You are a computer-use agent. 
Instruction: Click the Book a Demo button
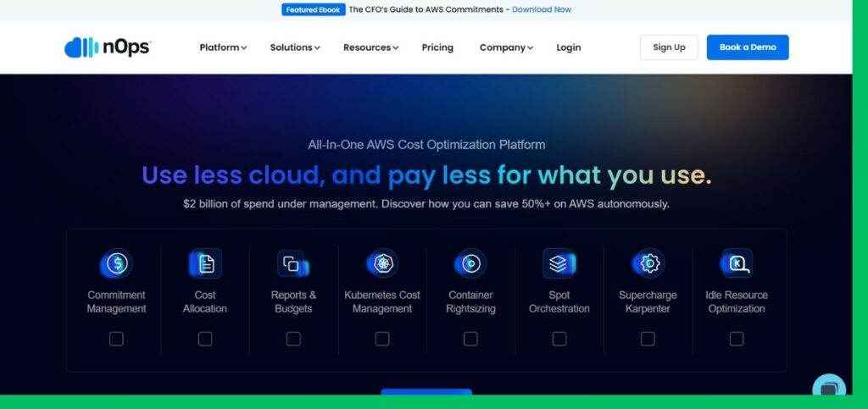[x=748, y=47]
